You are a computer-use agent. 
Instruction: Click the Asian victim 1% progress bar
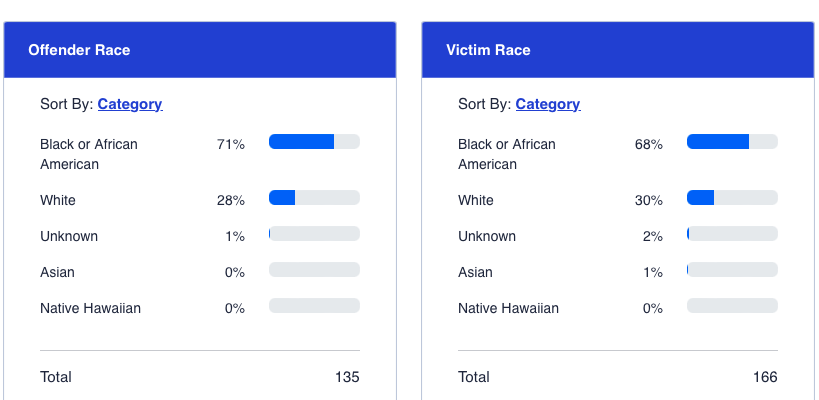[732, 270]
